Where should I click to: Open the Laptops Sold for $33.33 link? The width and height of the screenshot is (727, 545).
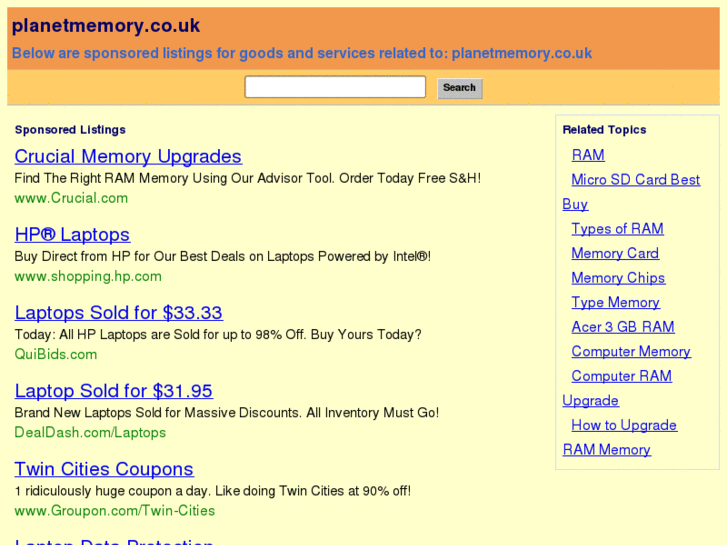[119, 313]
